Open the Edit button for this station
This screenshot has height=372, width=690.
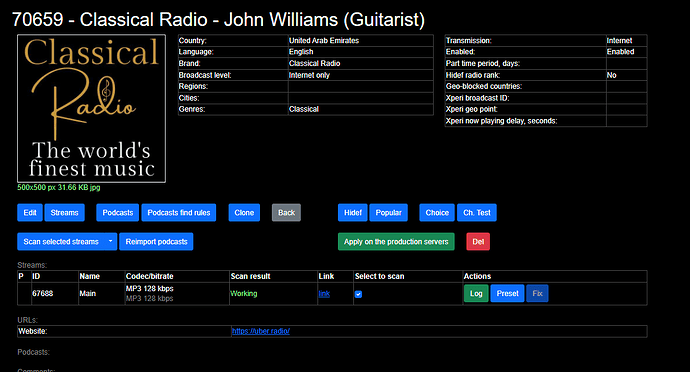pyautogui.click(x=30, y=213)
